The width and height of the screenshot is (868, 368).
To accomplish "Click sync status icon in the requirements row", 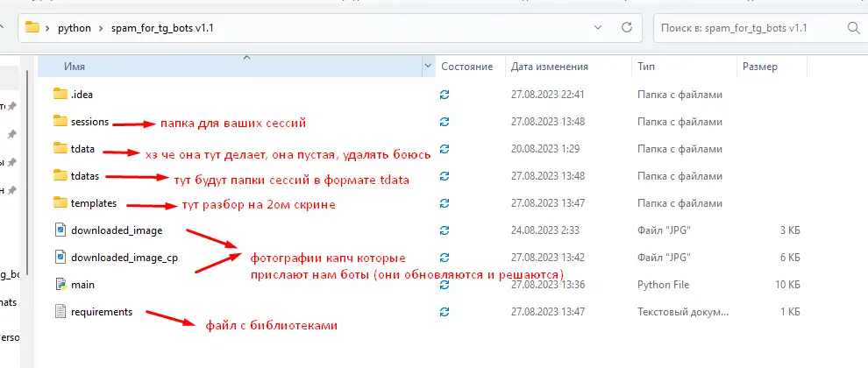I will coord(445,312).
